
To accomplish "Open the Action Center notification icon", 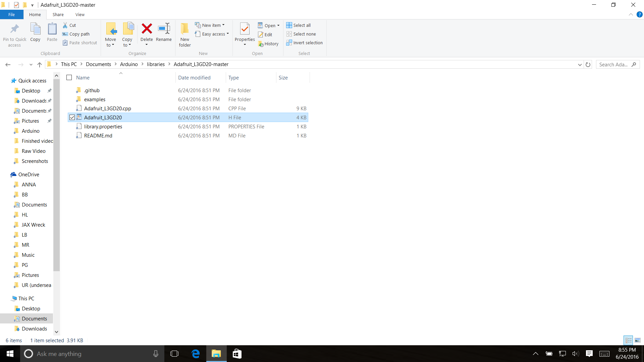I will (589, 354).
